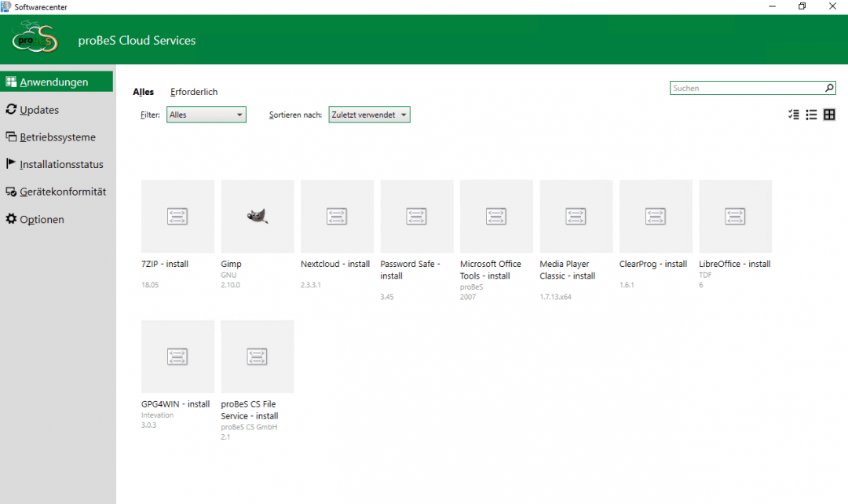Click the Anwendungen grid icon
Screen dimensions: 848x504
pos(11,82)
